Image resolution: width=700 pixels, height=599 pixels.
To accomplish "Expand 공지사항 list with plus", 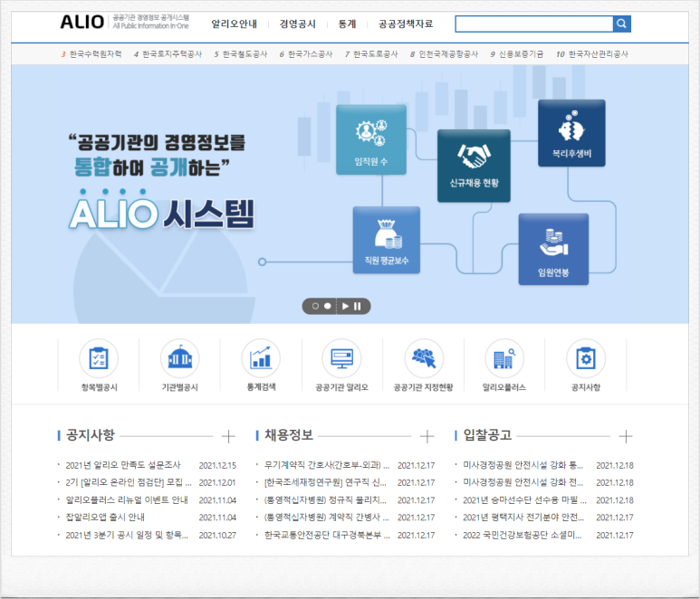I will coord(228,436).
